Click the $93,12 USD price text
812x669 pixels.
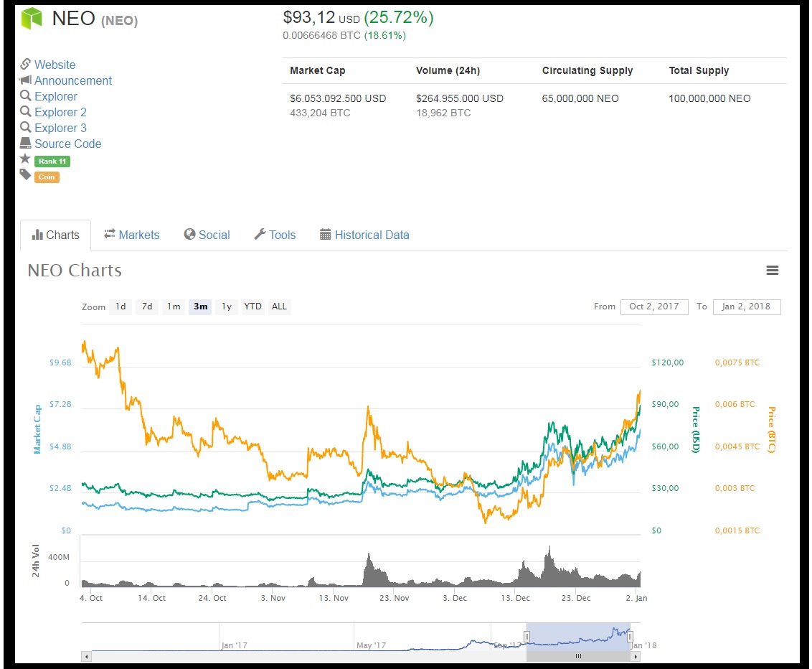[x=321, y=18]
